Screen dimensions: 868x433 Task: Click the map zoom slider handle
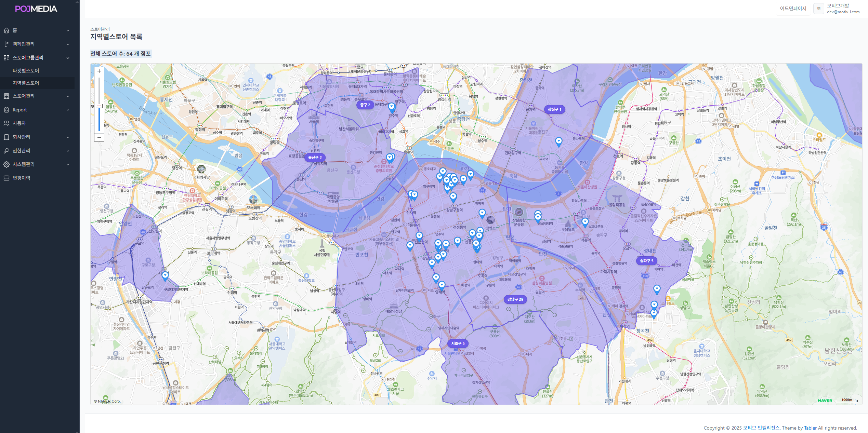tap(99, 106)
